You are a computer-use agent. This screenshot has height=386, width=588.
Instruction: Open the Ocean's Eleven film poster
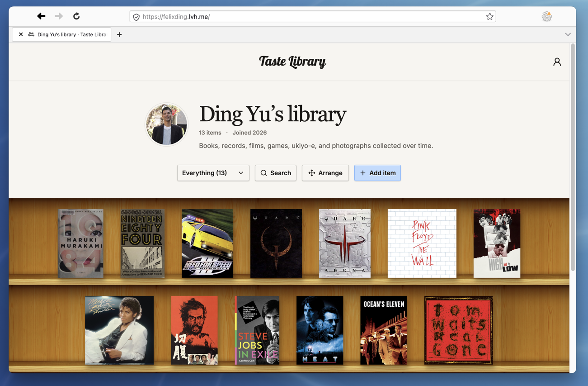(384, 330)
